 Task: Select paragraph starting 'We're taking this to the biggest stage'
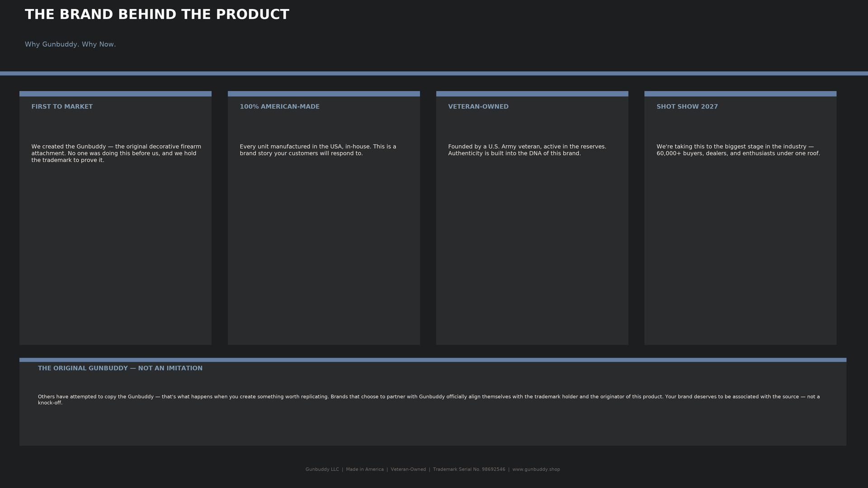click(738, 150)
